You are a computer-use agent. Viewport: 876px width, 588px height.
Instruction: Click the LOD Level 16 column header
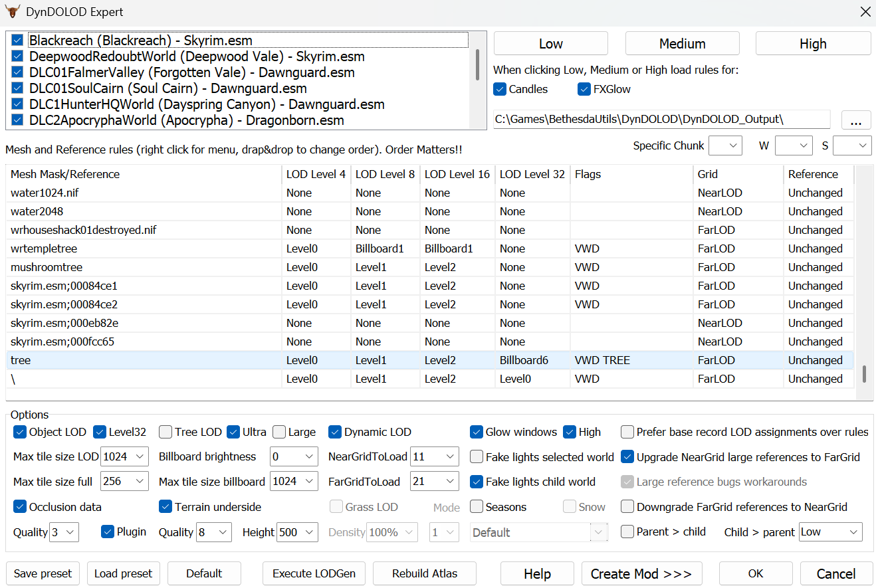click(x=457, y=174)
